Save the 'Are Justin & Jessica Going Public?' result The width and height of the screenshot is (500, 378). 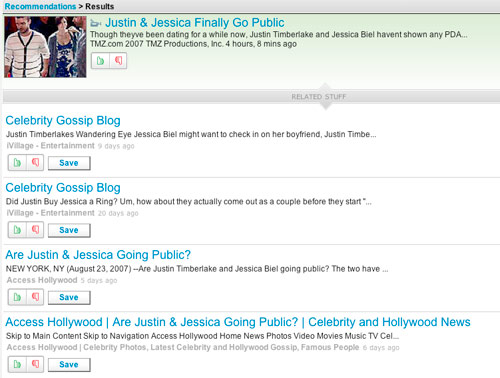(x=69, y=298)
